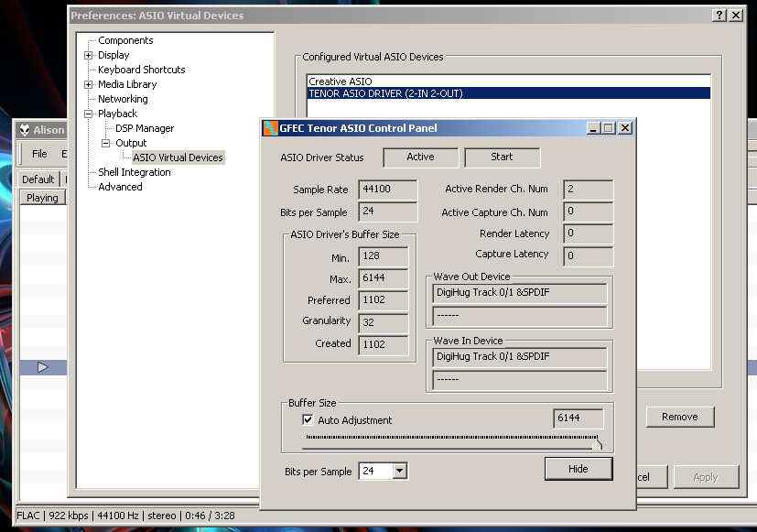
Task: Click the Sample Rate 44100 field
Action: point(388,190)
